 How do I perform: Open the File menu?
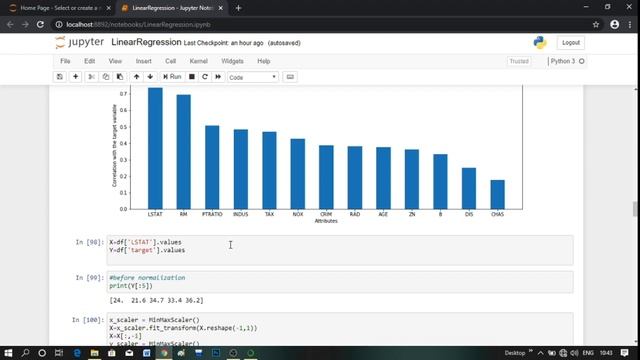(65, 61)
